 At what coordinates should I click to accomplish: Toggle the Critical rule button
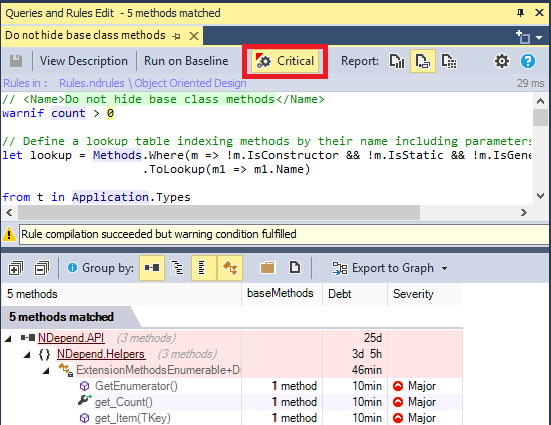click(x=285, y=61)
